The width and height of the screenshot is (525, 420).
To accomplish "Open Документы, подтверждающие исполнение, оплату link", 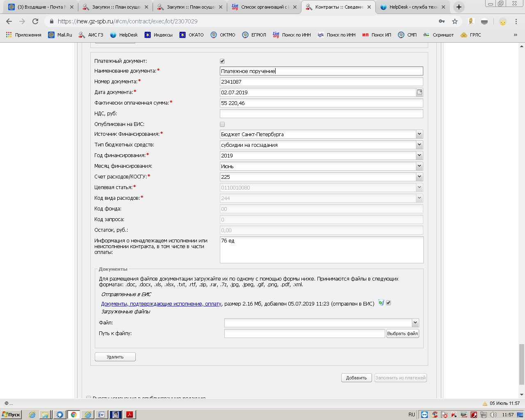I will tap(161, 304).
